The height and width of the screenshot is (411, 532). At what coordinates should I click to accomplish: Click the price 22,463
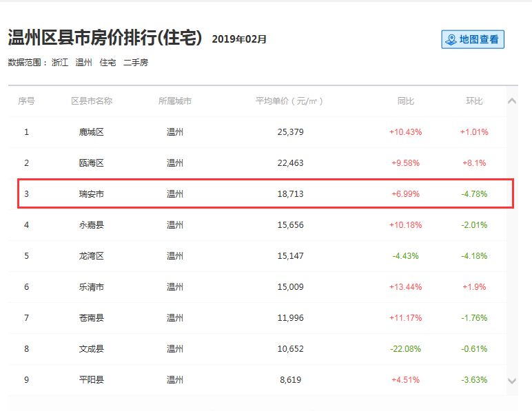(290, 163)
